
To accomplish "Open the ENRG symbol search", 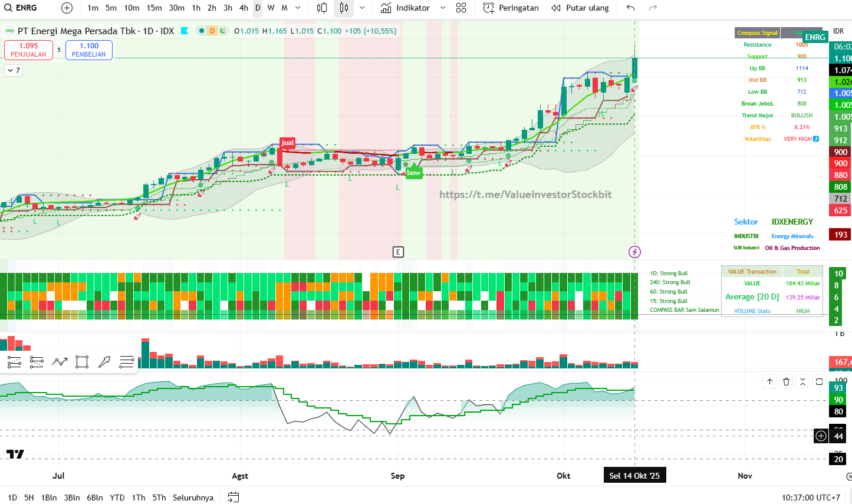I will click(21, 8).
